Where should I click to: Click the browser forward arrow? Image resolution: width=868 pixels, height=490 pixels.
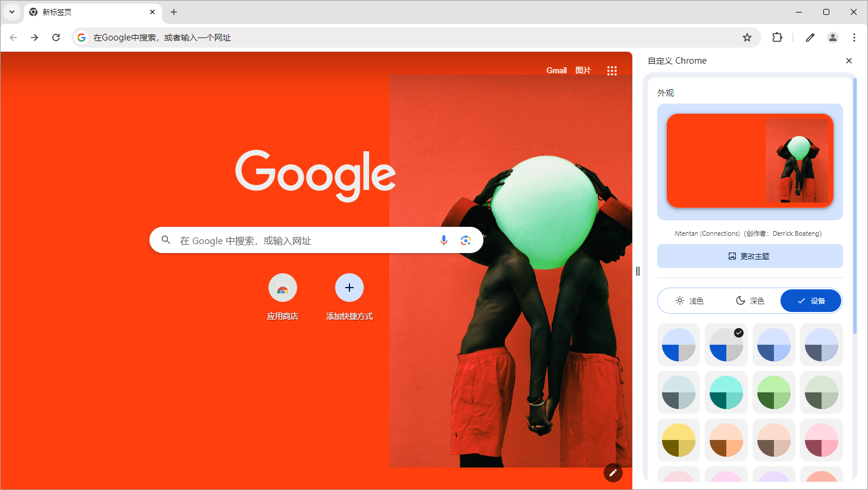(35, 38)
